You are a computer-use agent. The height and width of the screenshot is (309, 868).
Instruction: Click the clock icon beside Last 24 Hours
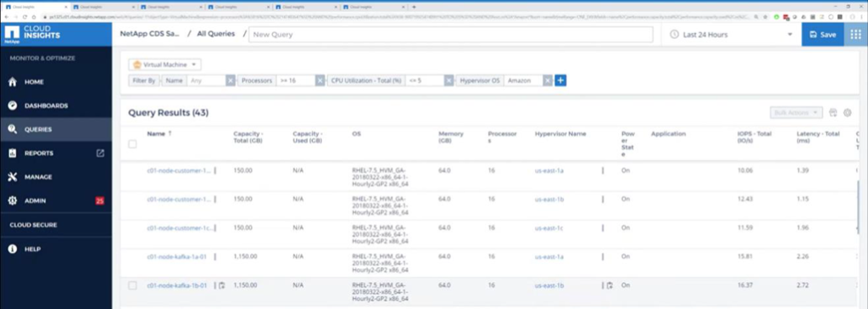674,35
